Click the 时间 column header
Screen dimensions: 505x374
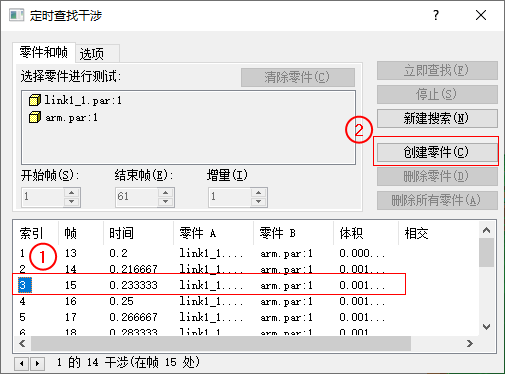138,233
